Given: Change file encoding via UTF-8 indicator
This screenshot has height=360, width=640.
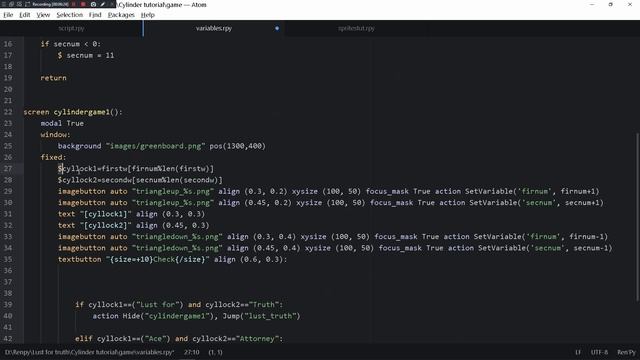Looking at the screenshot, I should coord(599,352).
